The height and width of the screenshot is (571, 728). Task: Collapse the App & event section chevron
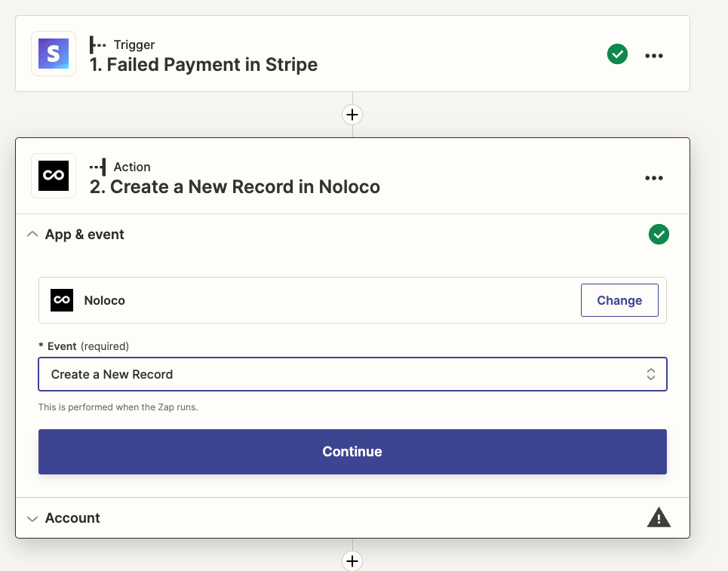32,235
